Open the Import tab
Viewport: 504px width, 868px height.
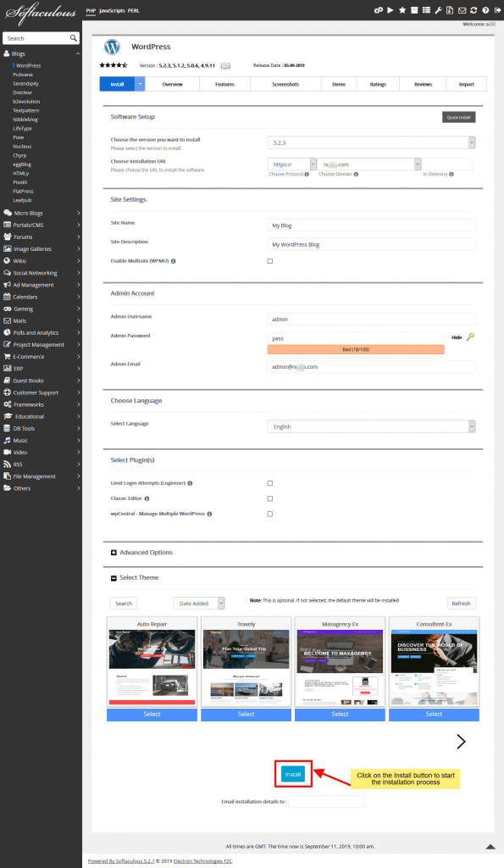click(467, 84)
